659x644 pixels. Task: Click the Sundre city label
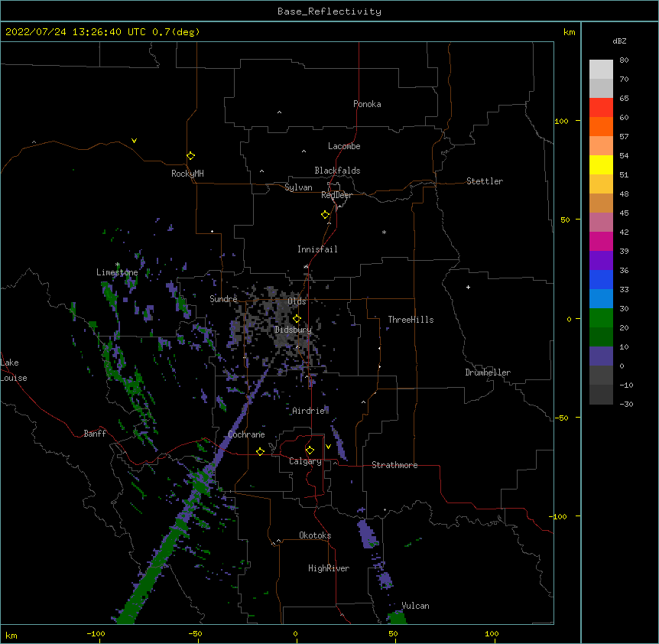click(x=223, y=299)
